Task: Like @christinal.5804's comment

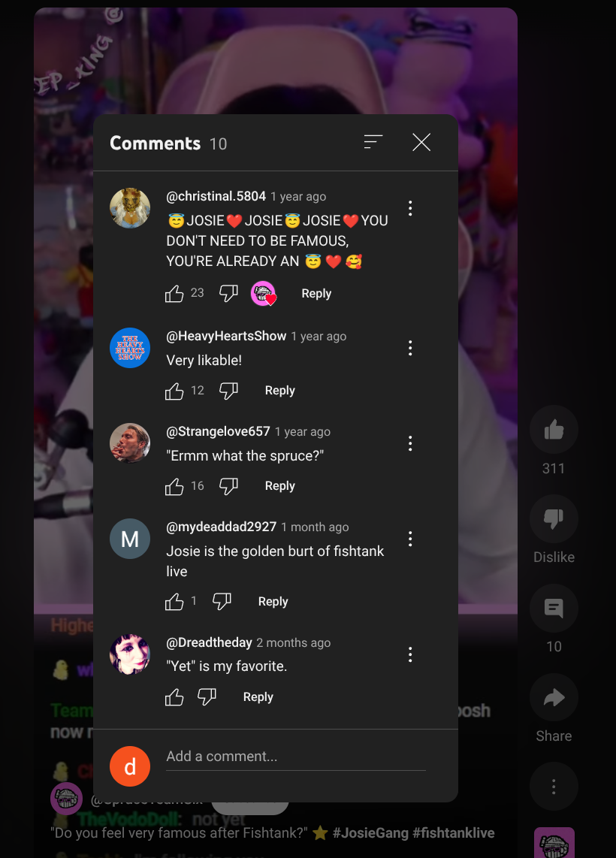Action: [x=174, y=294]
